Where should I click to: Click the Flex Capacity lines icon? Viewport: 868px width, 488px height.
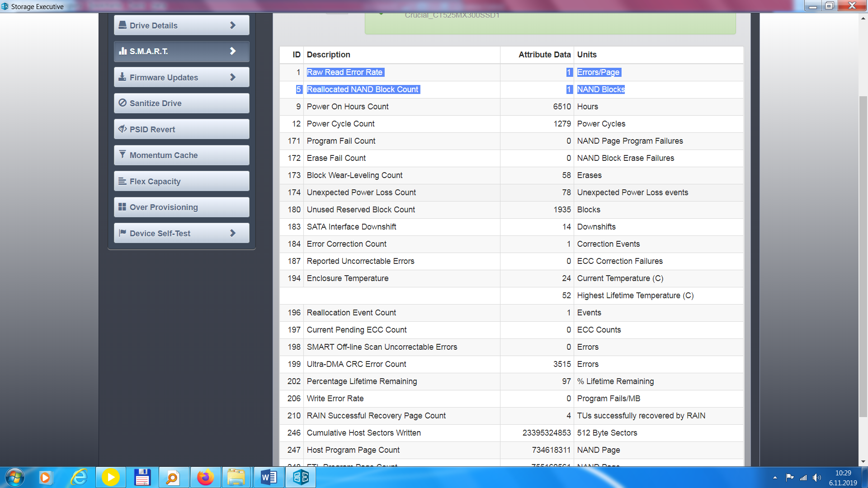[122, 181]
